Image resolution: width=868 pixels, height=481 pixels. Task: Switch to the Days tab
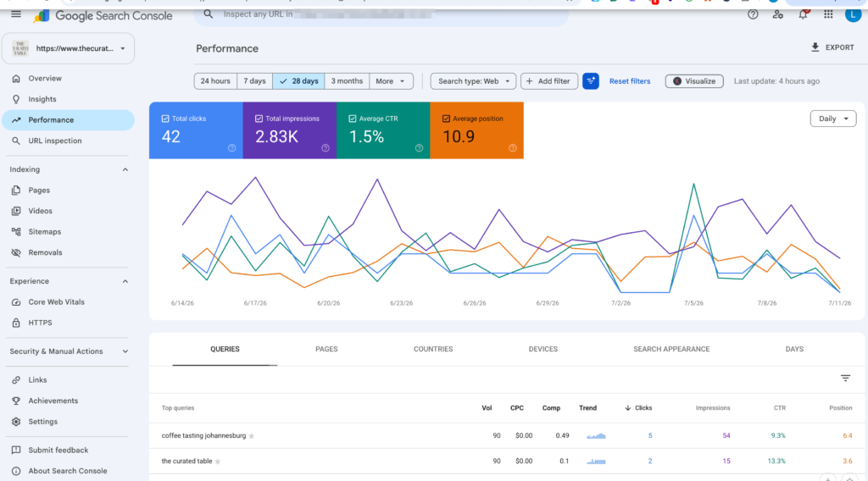tap(794, 350)
